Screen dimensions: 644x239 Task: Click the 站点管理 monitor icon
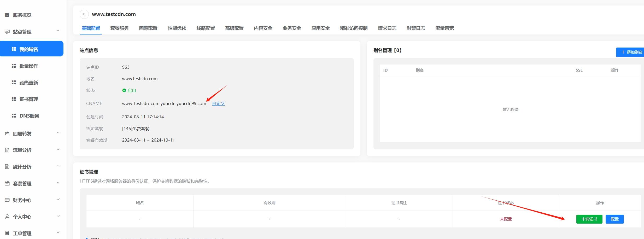click(x=7, y=32)
